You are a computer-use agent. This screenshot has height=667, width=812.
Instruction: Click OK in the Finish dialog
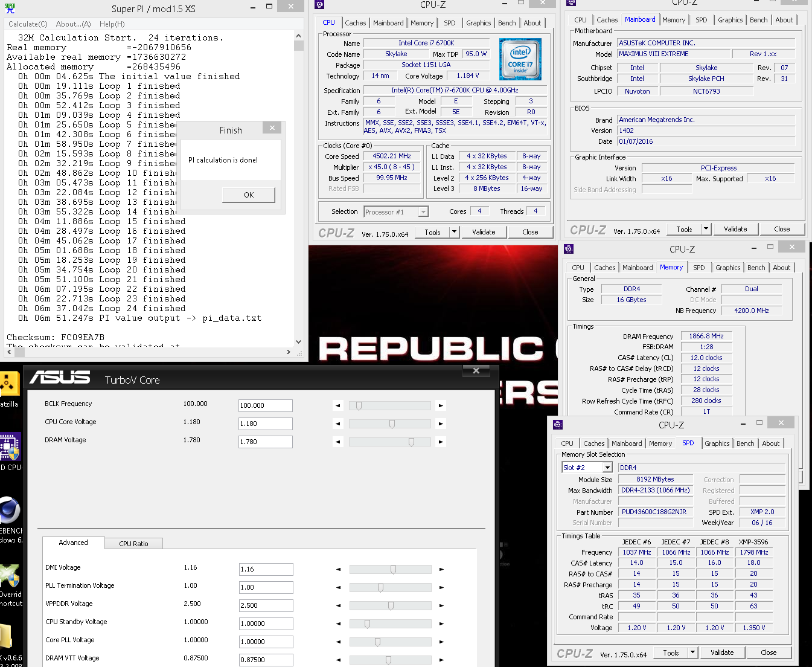coord(249,195)
